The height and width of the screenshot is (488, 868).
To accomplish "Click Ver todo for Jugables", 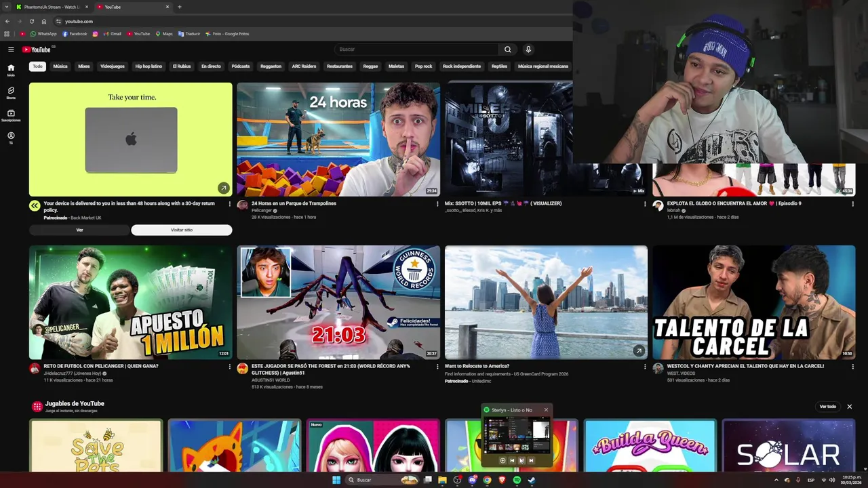I will 828,407.
